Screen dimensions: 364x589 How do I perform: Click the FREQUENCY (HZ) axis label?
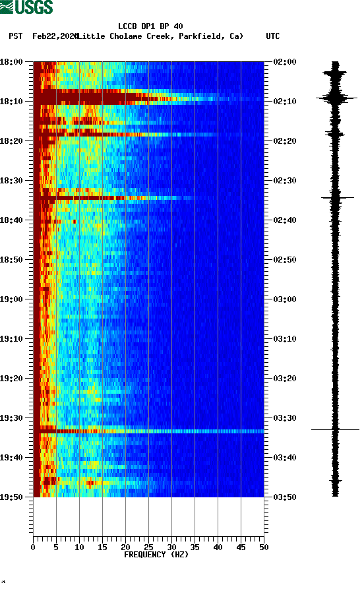pos(156,555)
